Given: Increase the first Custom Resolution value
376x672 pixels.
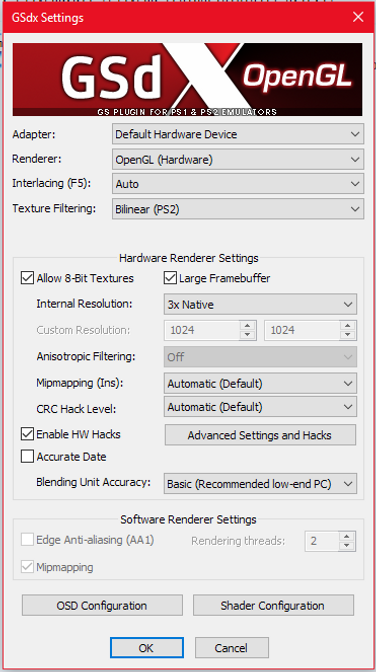Looking at the screenshot, I should click(x=247, y=325).
